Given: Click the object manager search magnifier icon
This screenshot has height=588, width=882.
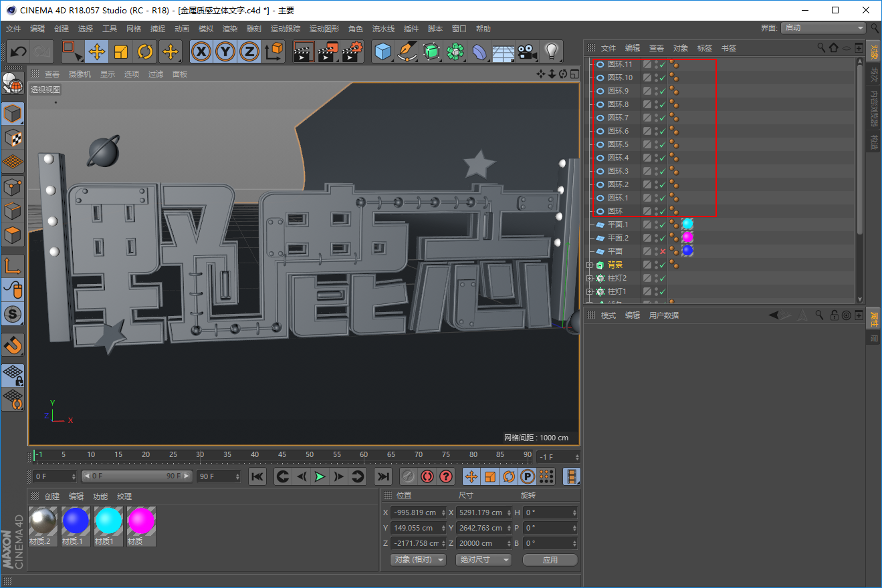Looking at the screenshot, I should 821,47.
